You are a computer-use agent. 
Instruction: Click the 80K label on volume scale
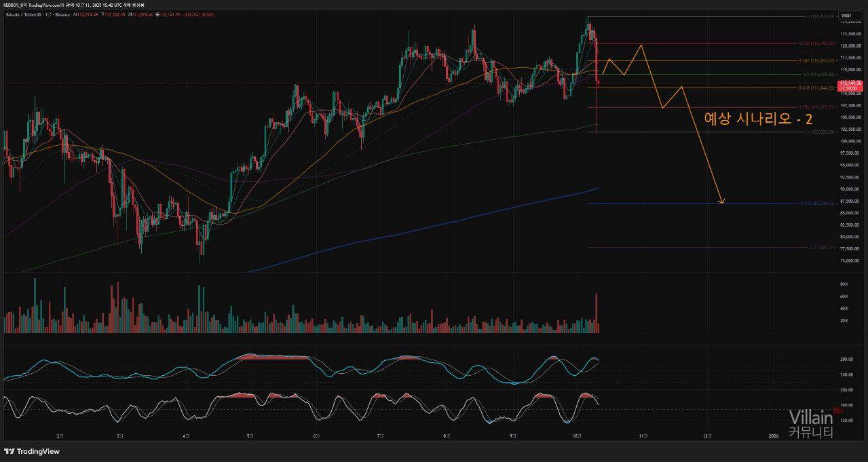point(844,284)
